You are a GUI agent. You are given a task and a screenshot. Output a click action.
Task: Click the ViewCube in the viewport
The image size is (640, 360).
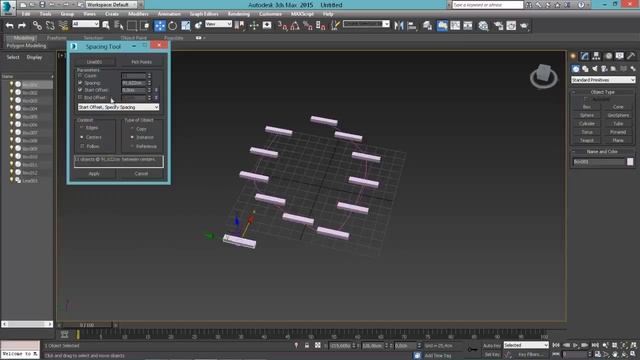tap(544, 76)
